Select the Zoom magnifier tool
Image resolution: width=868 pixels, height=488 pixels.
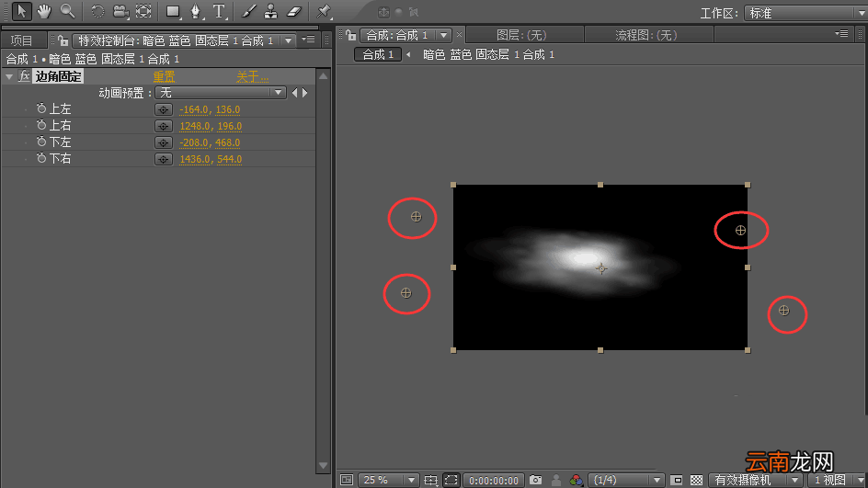67,11
